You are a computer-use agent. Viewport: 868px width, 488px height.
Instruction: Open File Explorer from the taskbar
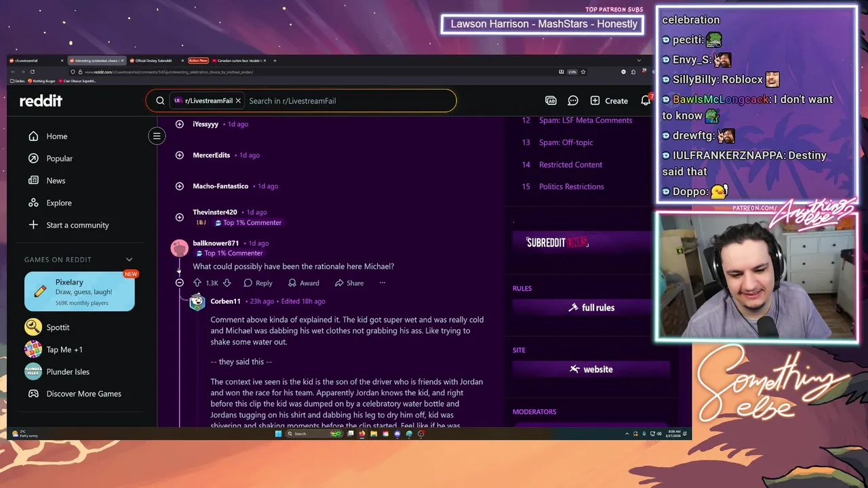(374, 434)
